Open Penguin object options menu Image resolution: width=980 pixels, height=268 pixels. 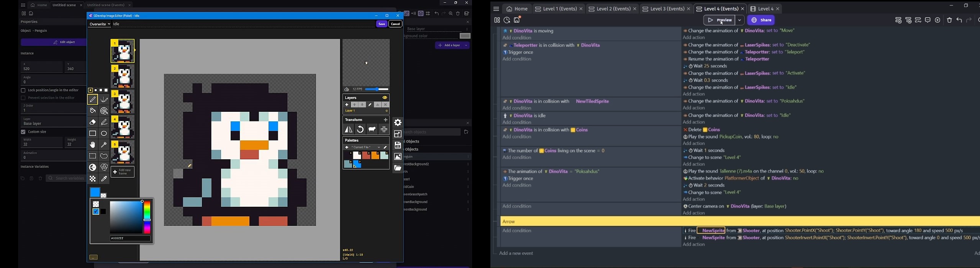468,157
